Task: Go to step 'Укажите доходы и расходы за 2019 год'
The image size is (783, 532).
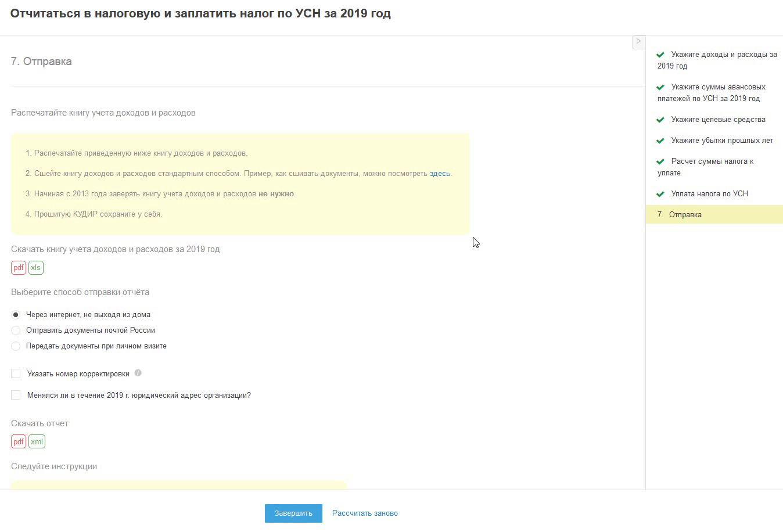Action: (x=717, y=60)
